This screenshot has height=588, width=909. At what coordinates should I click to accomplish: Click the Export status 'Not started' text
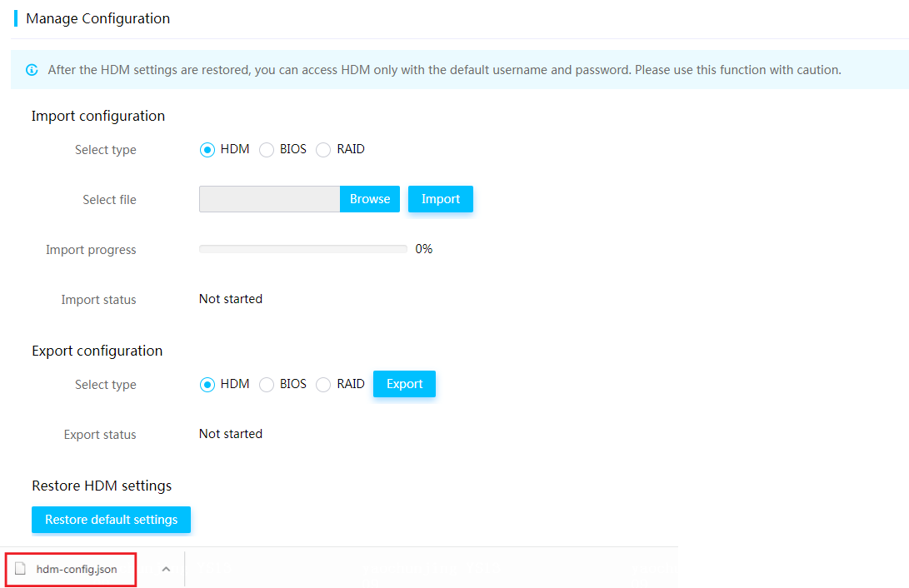click(231, 434)
